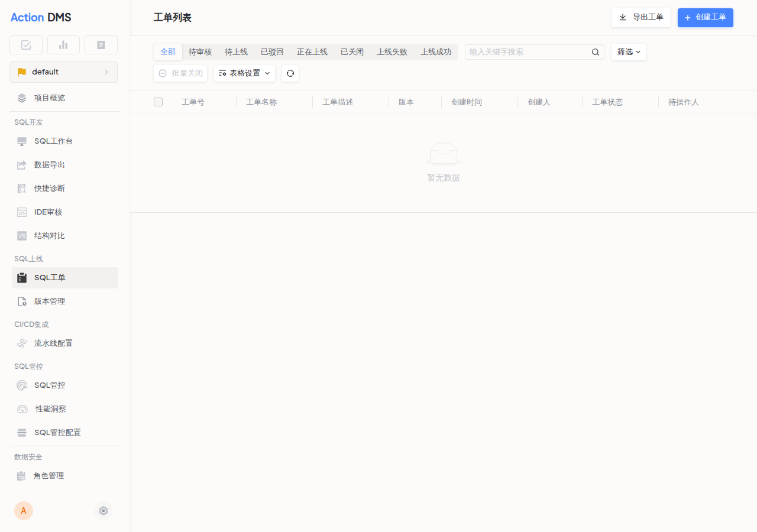Click the 快捷诊断 sidebar icon
This screenshot has height=532, width=757.
21,188
